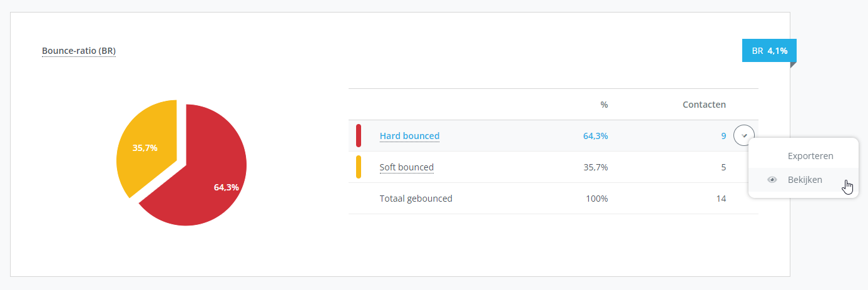868x290 pixels.
Task: Open the Hard bounced link
Action: click(409, 136)
